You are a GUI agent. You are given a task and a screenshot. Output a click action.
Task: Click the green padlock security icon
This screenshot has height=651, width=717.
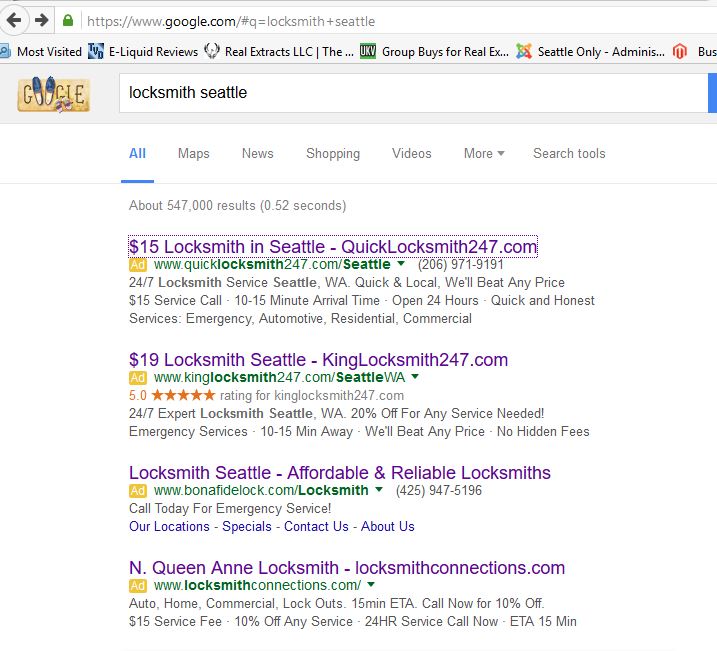[68, 21]
